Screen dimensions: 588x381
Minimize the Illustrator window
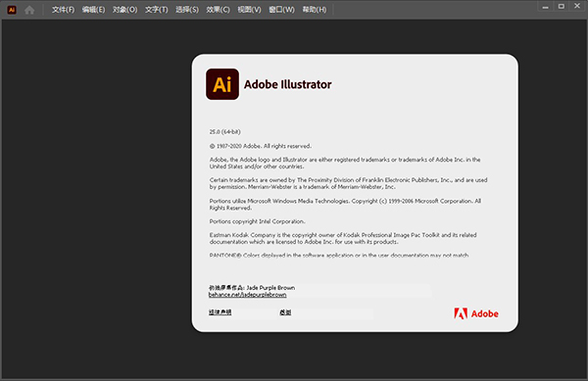click(x=545, y=7)
